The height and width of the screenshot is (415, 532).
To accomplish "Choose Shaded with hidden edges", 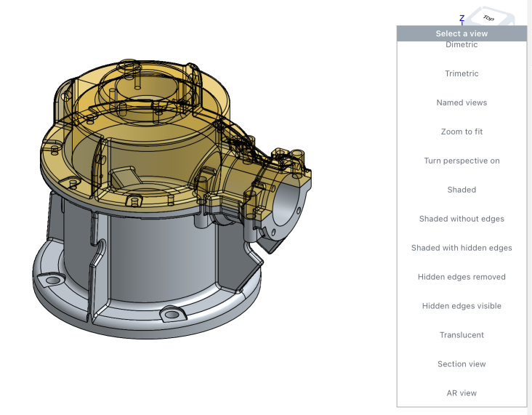I will (462, 248).
